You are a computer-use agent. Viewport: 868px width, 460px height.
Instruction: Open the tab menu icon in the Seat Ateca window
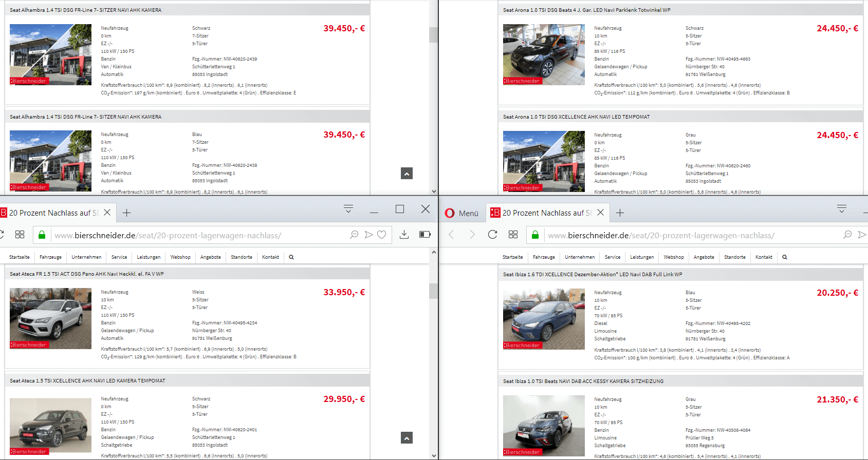pyautogui.click(x=348, y=209)
